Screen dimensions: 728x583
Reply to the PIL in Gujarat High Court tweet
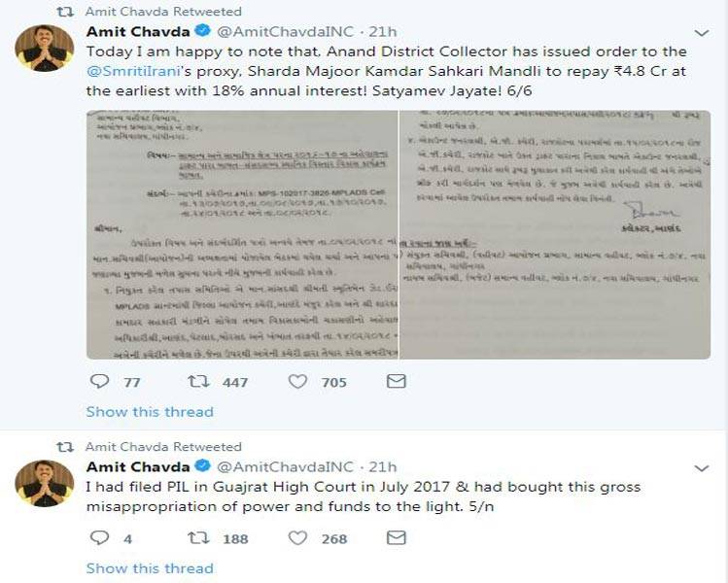pos(99,538)
